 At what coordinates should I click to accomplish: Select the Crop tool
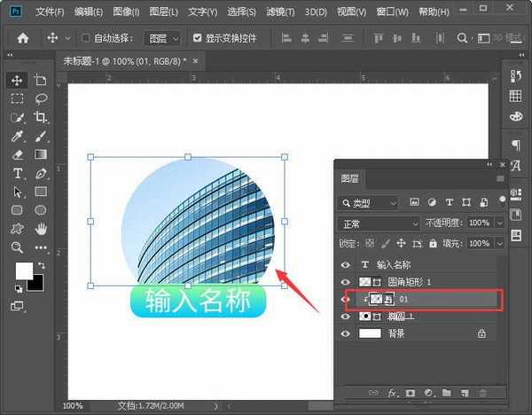[x=41, y=117]
